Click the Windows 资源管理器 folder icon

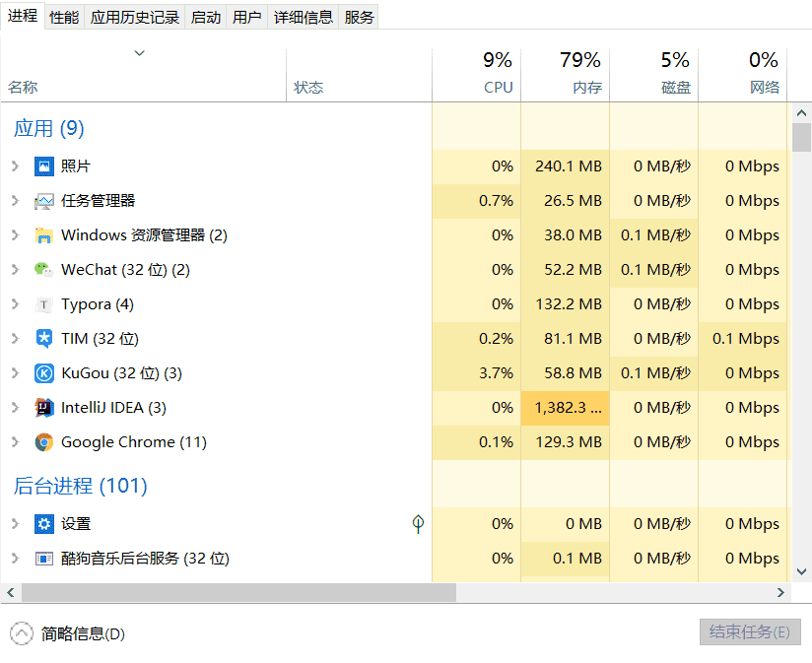pyautogui.click(x=44, y=235)
